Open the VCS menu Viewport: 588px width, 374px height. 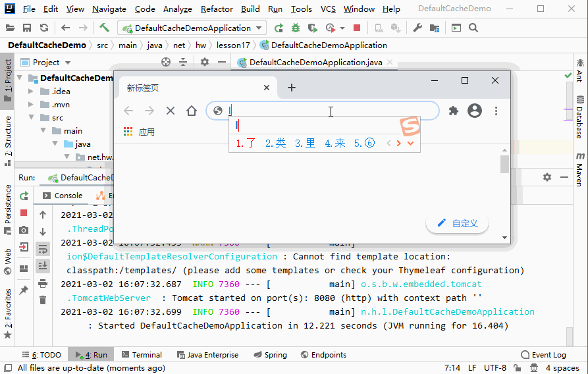point(328,9)
